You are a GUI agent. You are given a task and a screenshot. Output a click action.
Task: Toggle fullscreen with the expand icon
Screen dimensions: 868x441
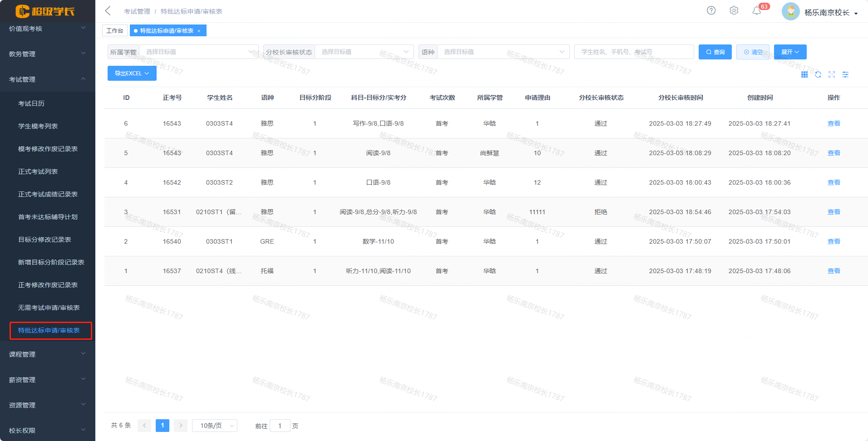pos(832,74)
